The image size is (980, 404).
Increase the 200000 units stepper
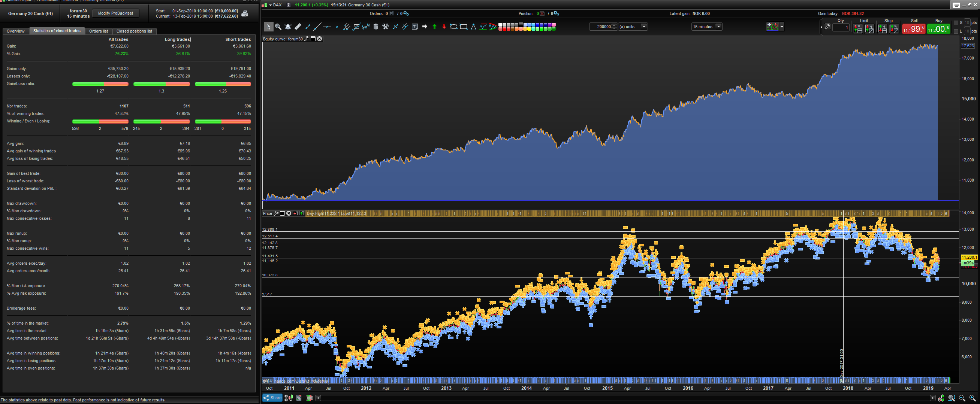point(614,25)
